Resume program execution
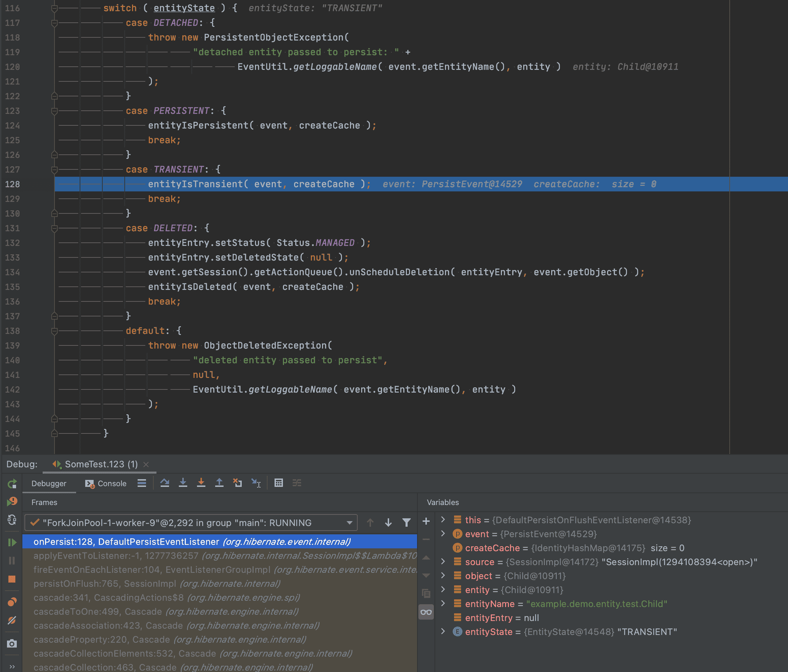The width and height of the screenshot is (788, 672). coord(12,542)
